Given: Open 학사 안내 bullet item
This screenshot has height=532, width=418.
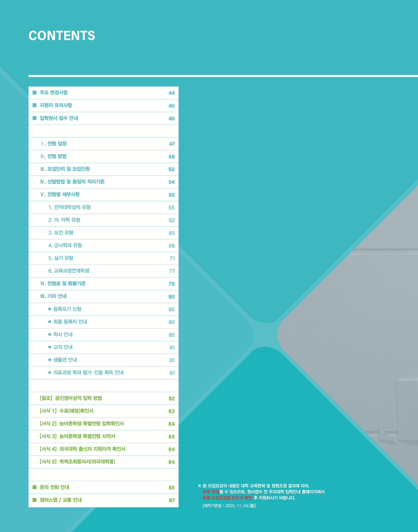Looking at the screenshot, I should click(103, 335).
